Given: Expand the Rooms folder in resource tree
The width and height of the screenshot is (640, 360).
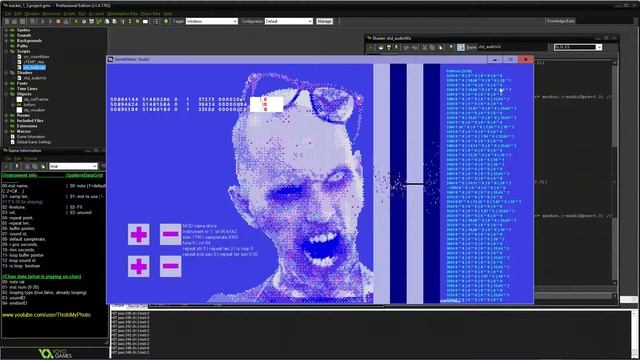Looking at the screenshot, I should click(x=6, y=116).
